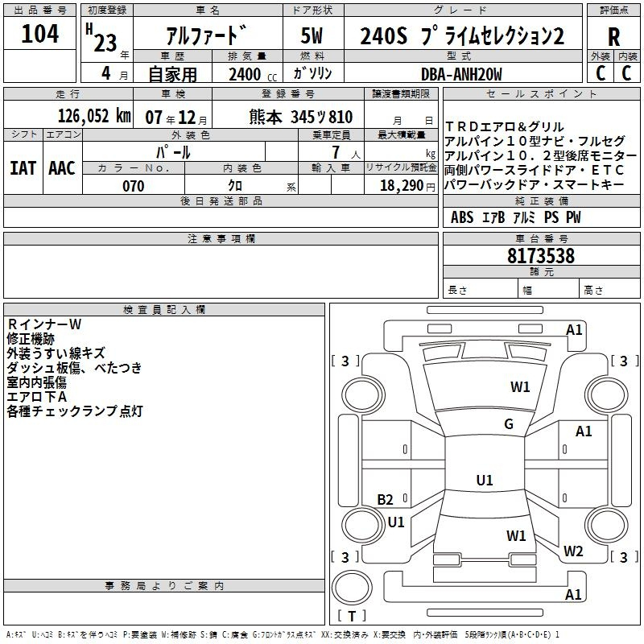Select the rear-right wheel circle
Image resolution: width=644 pixels, height=644 pixels.
click(x=606, y=525)
